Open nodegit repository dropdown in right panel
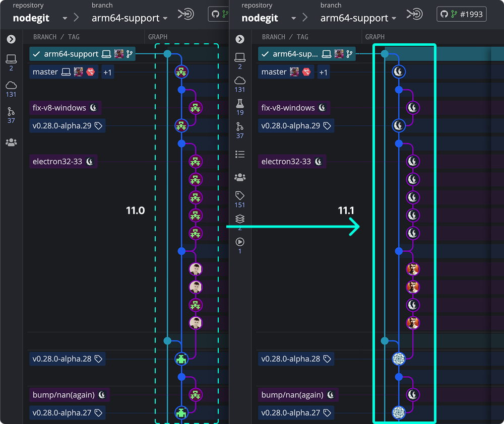This screenshot has width=504, height=424. click(293, 18)
